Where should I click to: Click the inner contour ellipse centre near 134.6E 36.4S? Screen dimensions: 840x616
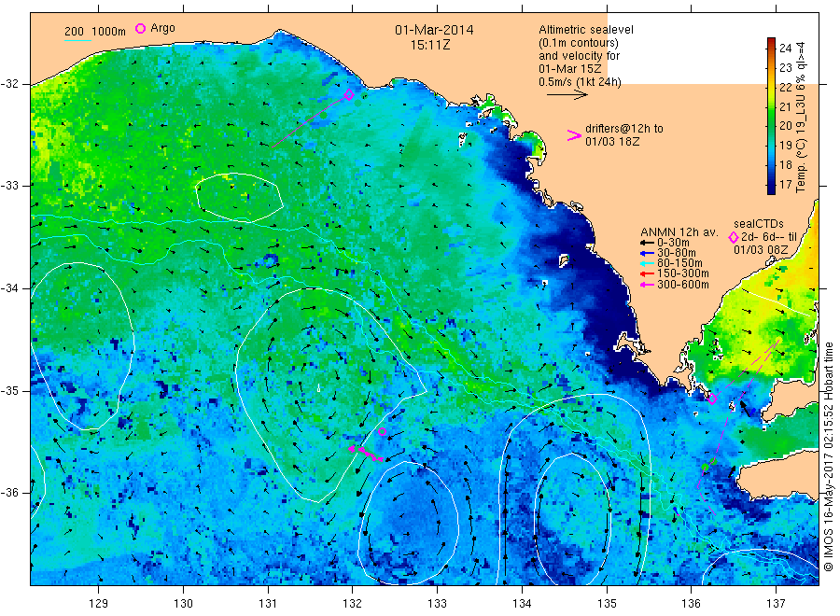(x=574, y=519)
